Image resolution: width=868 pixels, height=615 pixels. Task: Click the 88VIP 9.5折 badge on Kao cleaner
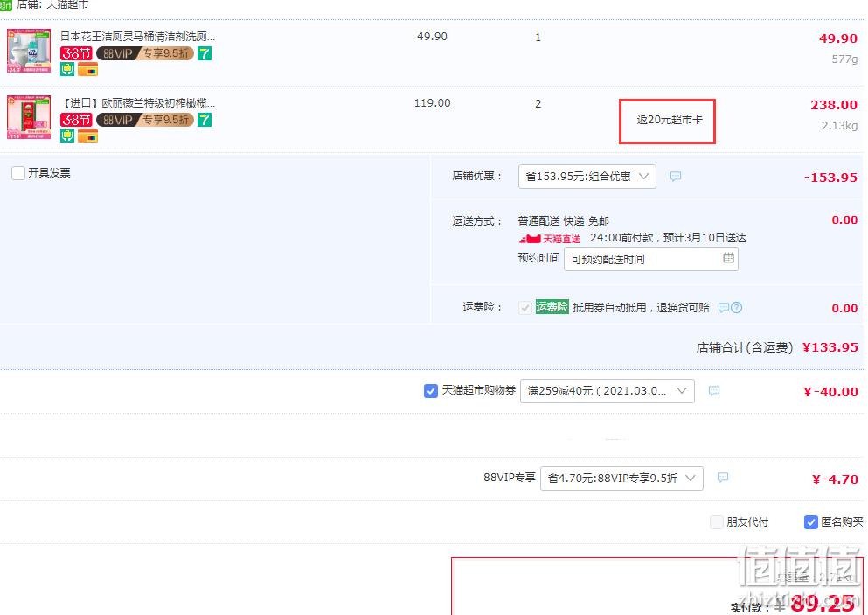[x=145, y=53]
